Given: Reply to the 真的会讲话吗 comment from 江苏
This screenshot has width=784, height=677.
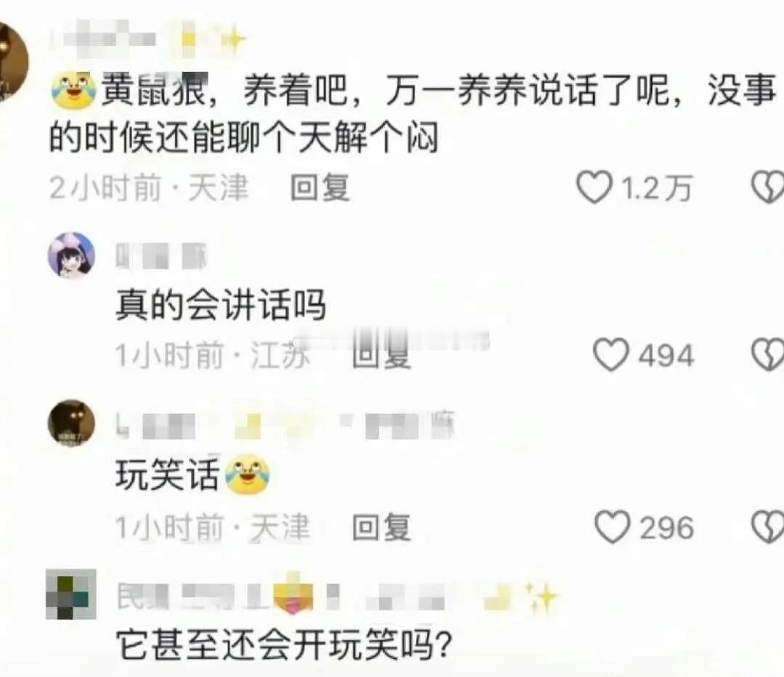Looking at the screenshot, I should click(x=382, y=355).
